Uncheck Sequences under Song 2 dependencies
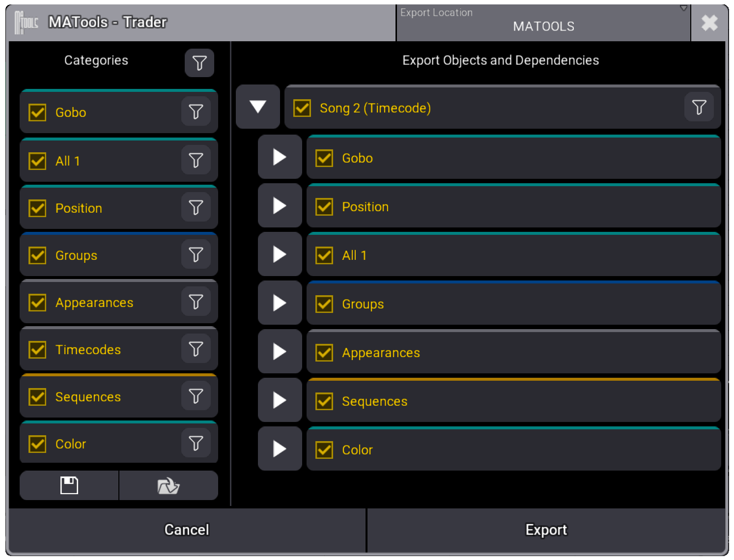 pyautogui.click(x=324, y=401)
